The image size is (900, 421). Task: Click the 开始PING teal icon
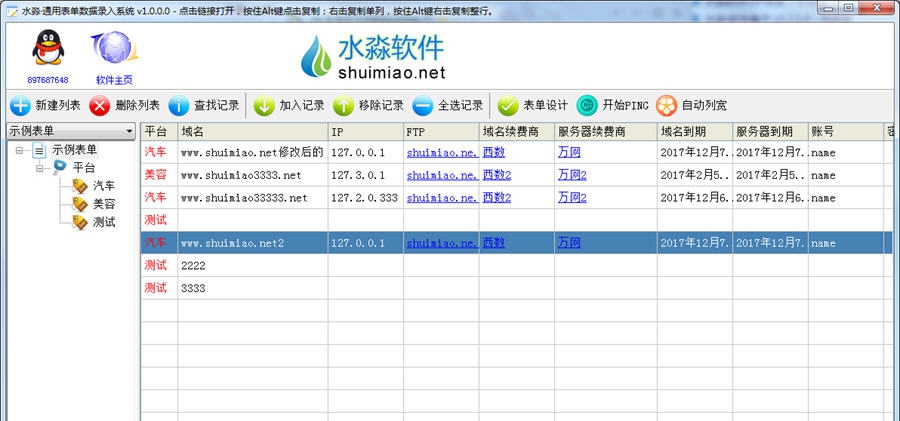[x=587, y=106]
